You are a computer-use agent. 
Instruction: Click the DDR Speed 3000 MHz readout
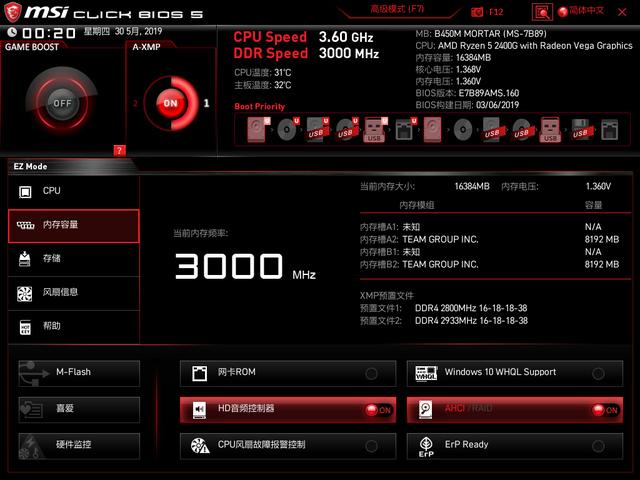[306, 53]
